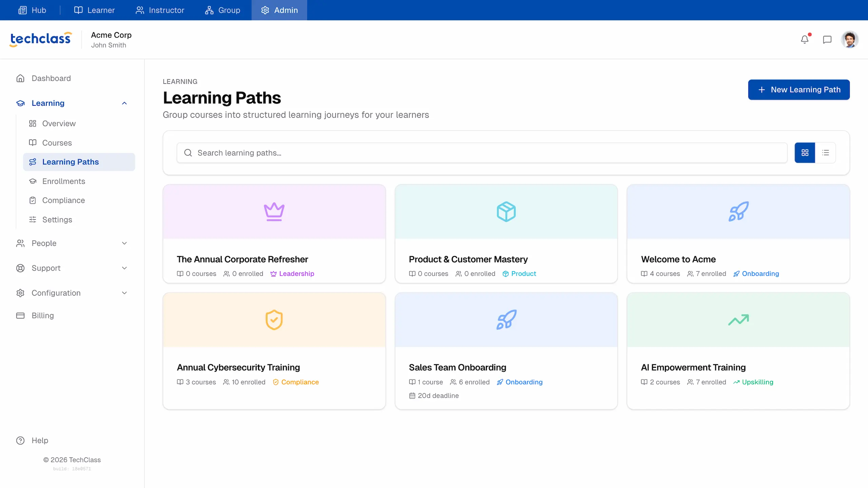Click the user profile avatar photo
This screenshot has width=868, height=488.
tap(850, 39)
